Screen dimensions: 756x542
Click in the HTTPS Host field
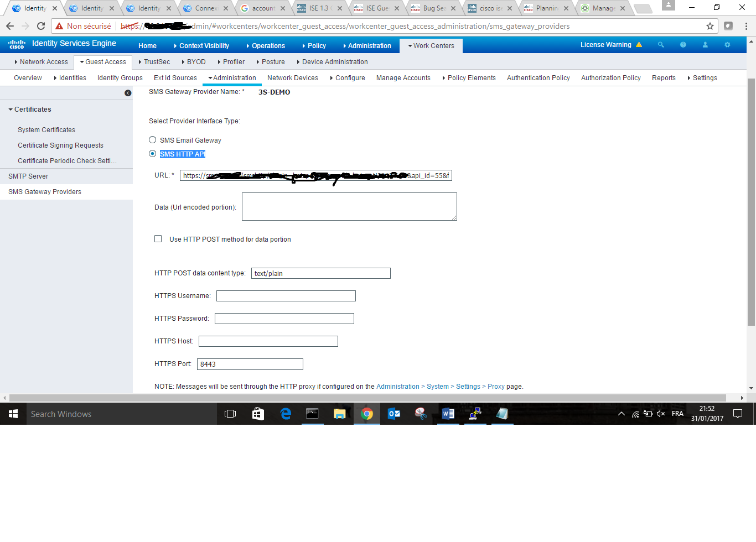268,341
